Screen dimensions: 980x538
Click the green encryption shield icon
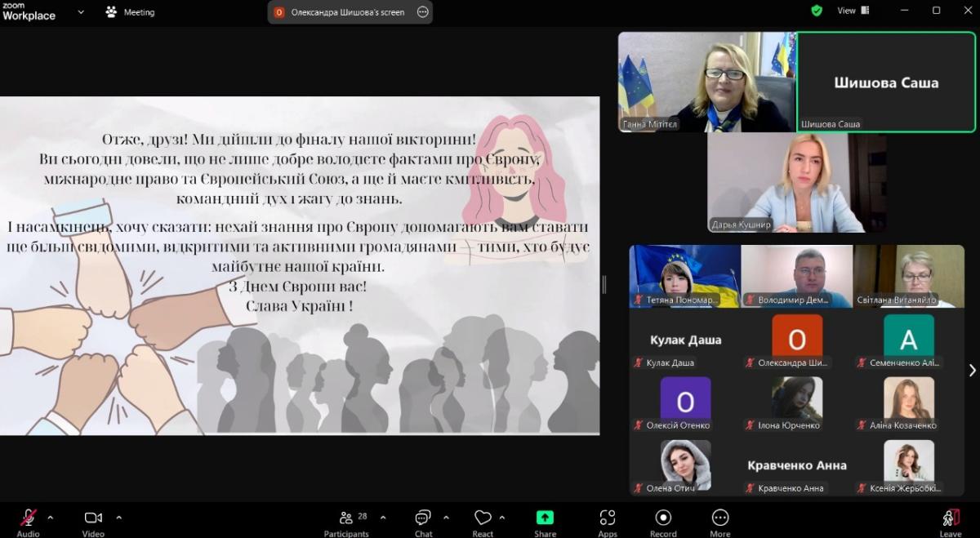[817, 11]
